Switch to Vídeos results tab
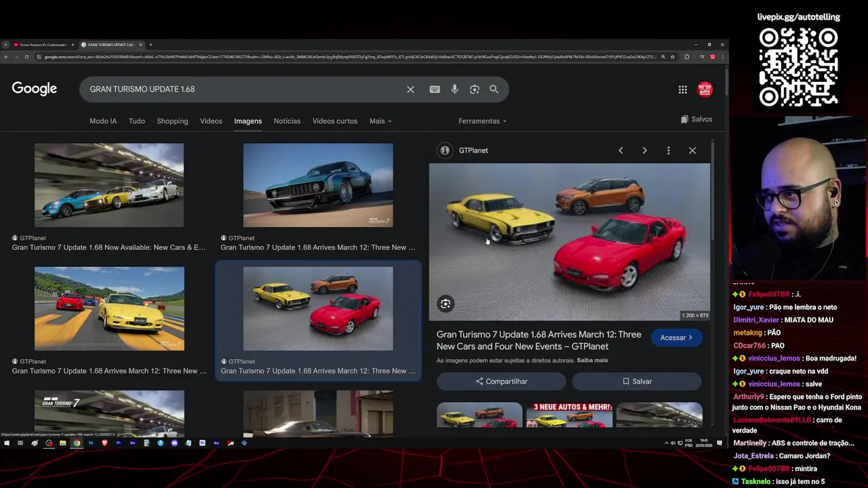The image size is (868, 488). 211,121
